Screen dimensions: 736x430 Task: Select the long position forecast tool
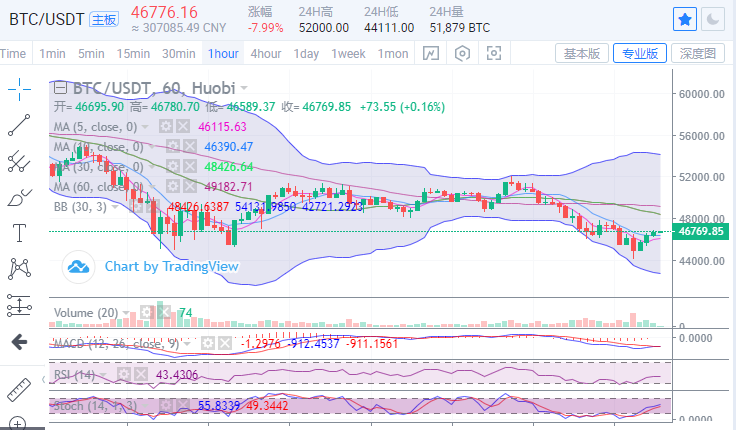19,306
